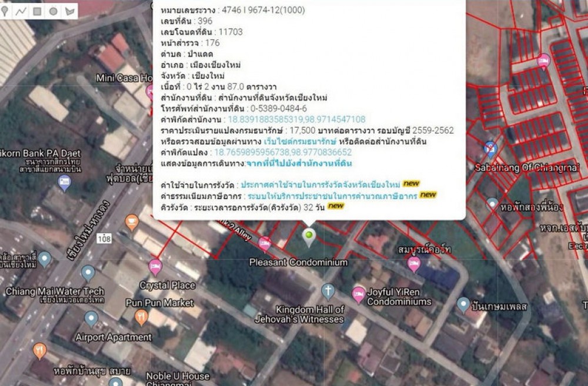Viewport: 588px width, 386px height.
Task: Choose the circle drawing tool
Action: coord(53,11)
